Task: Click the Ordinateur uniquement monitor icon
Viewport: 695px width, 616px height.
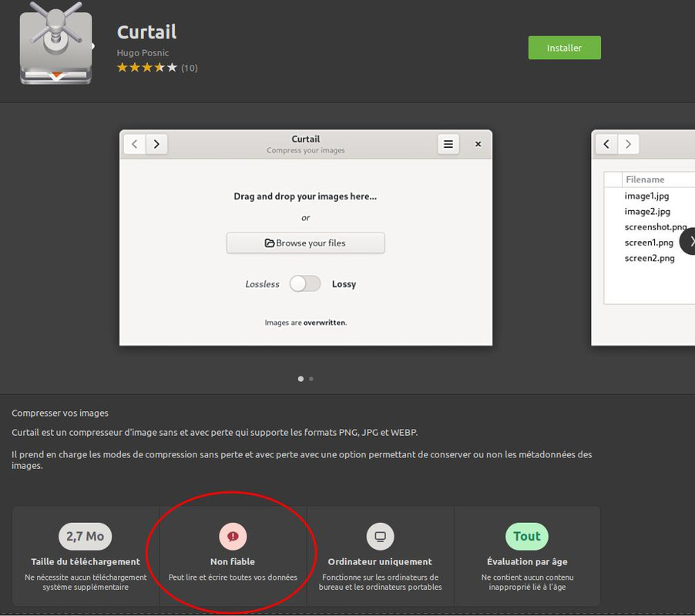Action: coord(380,536)
